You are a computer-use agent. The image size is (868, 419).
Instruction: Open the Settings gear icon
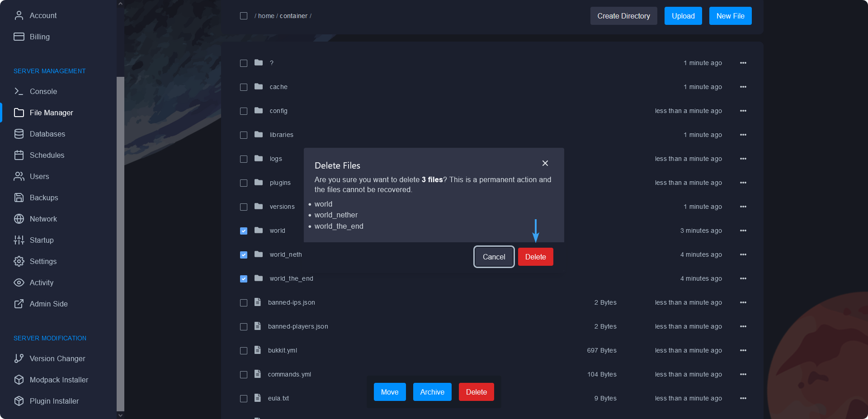point(19,261)
